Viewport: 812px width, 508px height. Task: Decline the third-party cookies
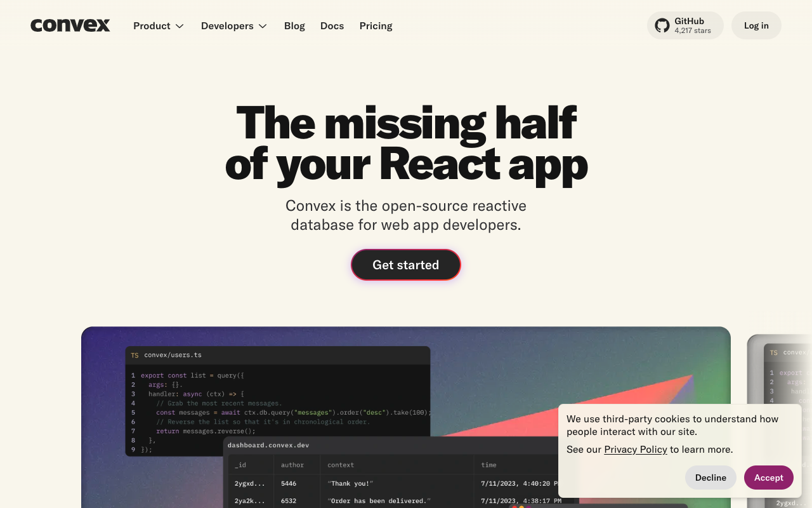(x=710, y=478)
